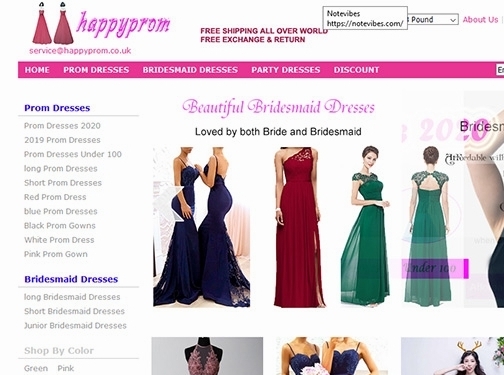Open the Pound currency dropdown
504x375 pixels.
(433, 20)
